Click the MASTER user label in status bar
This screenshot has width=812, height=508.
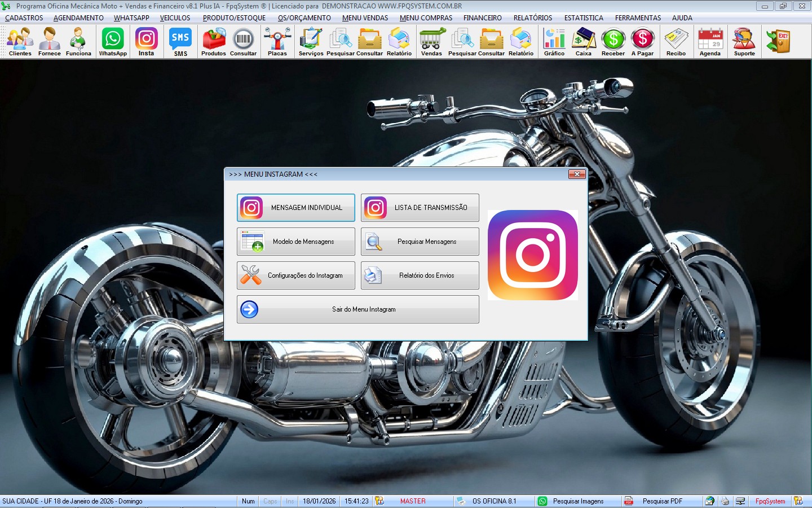click(x=413, y=501)
